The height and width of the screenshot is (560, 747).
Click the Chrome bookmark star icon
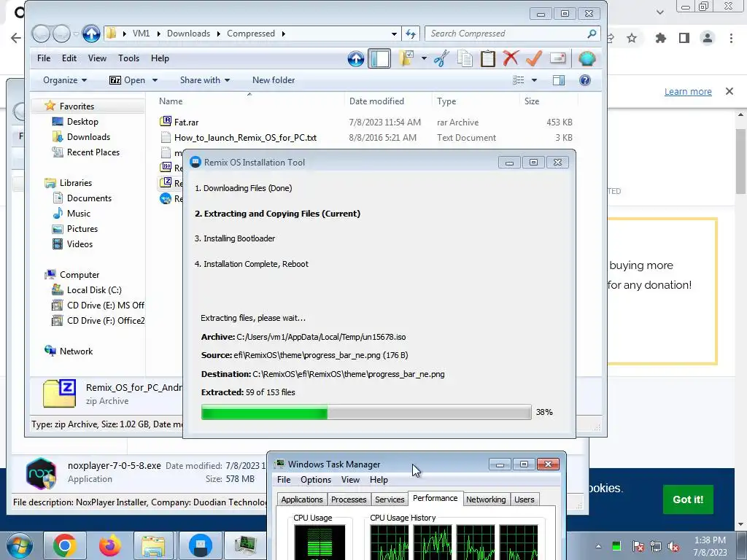click(x=632, y=38)
